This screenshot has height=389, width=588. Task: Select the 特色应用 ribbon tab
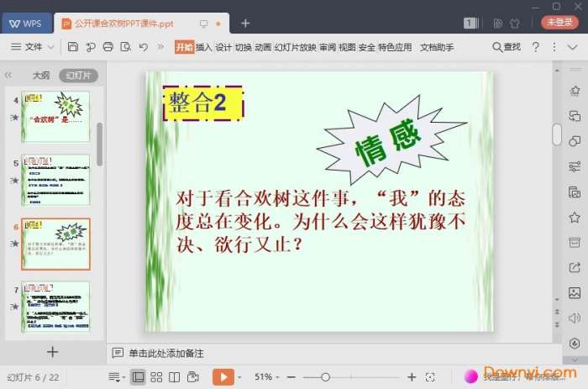point(395,47)
